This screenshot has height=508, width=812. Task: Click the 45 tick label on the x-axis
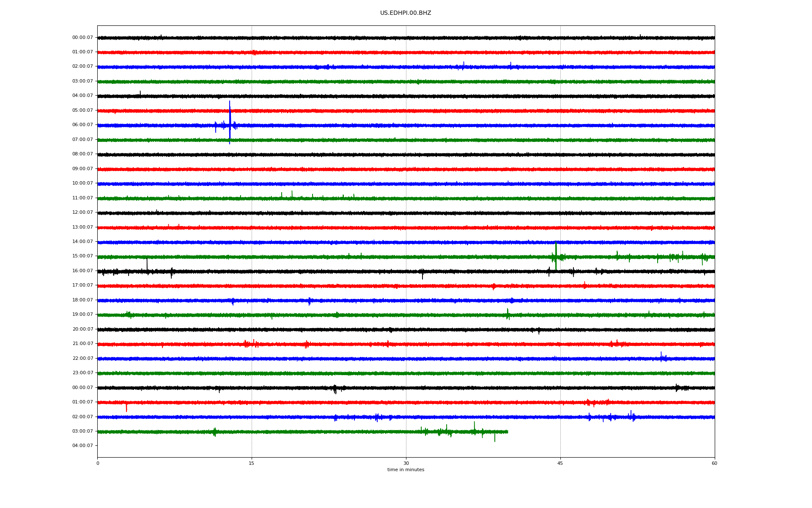pos(560,463)
